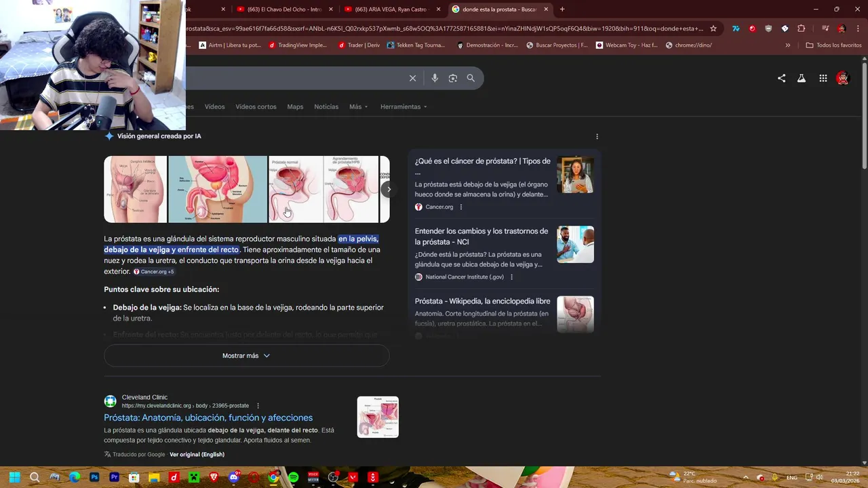Open options dots for Cleveland Clinic result
The height and width of the screenshot is (488, 868).
[258, 405]
